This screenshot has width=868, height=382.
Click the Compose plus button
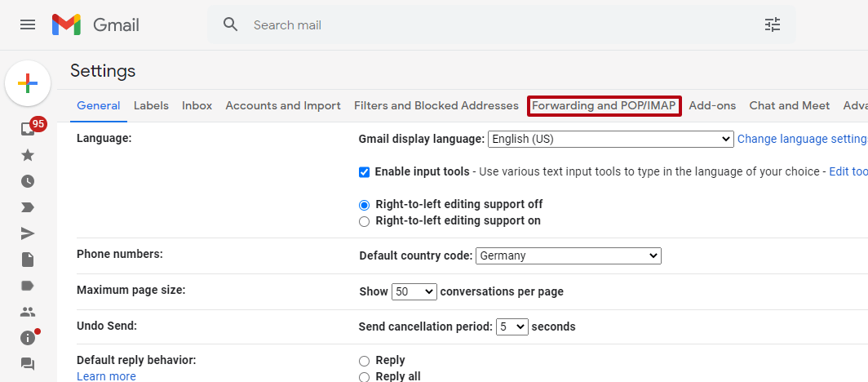tap(28, 83)
